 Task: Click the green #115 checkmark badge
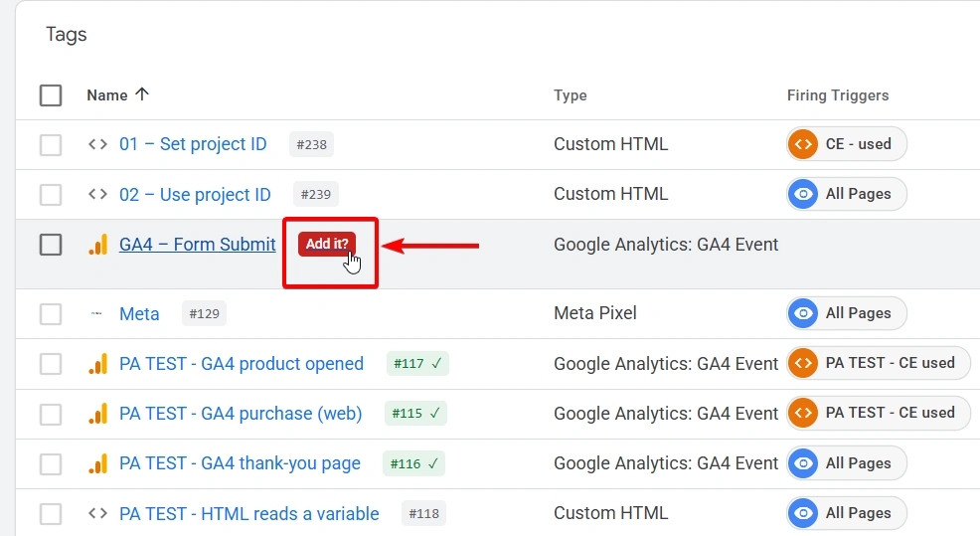pos(415,414)
